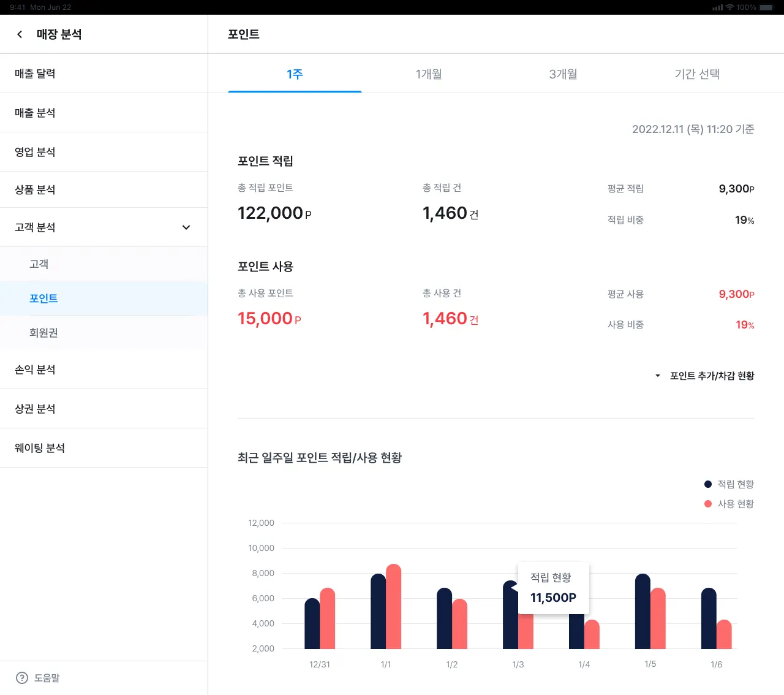Viewport: 784px width, 695px height.
Task: Click the 도움말 help link
Action: (47, 678)
